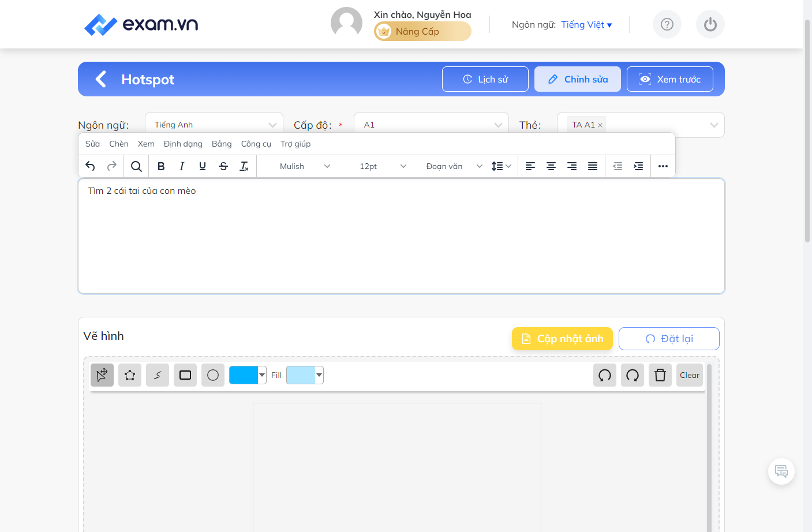Select the freehand curve drawing tool

[x=158, y=375]
